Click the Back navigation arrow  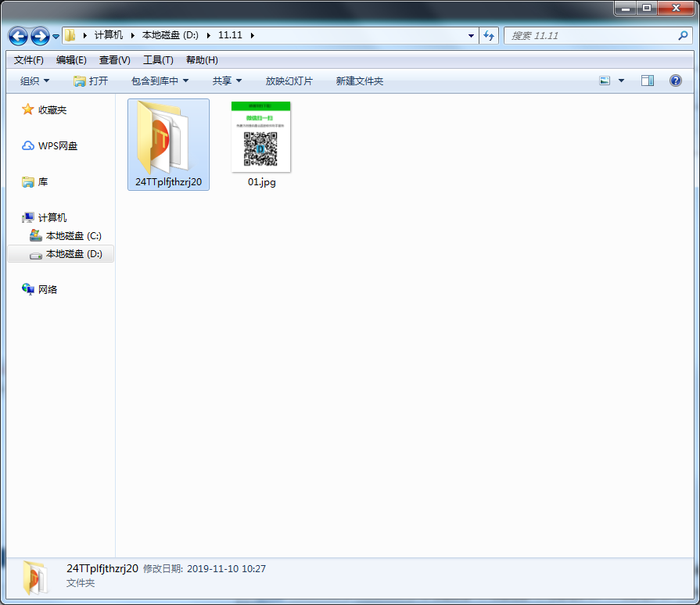[18, 36]
